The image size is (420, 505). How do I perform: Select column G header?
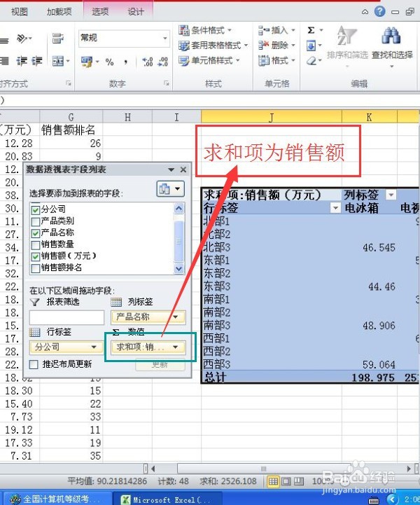pos(71,117)
